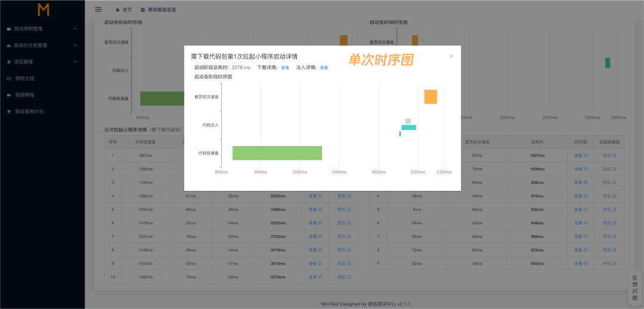The height and width of the screenshot is (309, 644).
Task: Click the 查看 chart icon in the 1988ms row
Action: tap(320, 209)
